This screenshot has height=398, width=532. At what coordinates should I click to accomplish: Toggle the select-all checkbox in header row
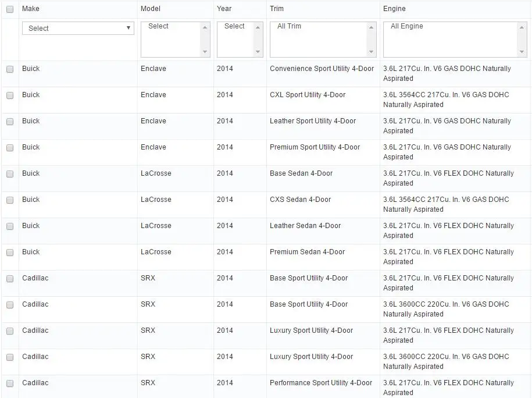[10, 9]
